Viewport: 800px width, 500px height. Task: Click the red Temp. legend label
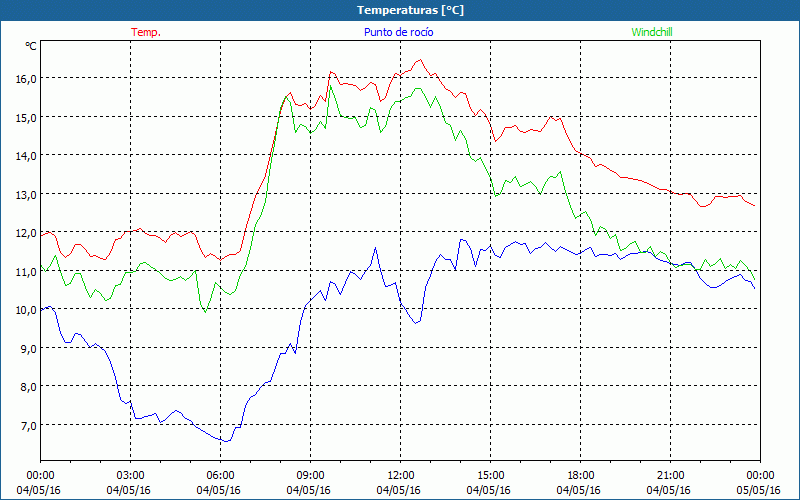click(146, 32)
